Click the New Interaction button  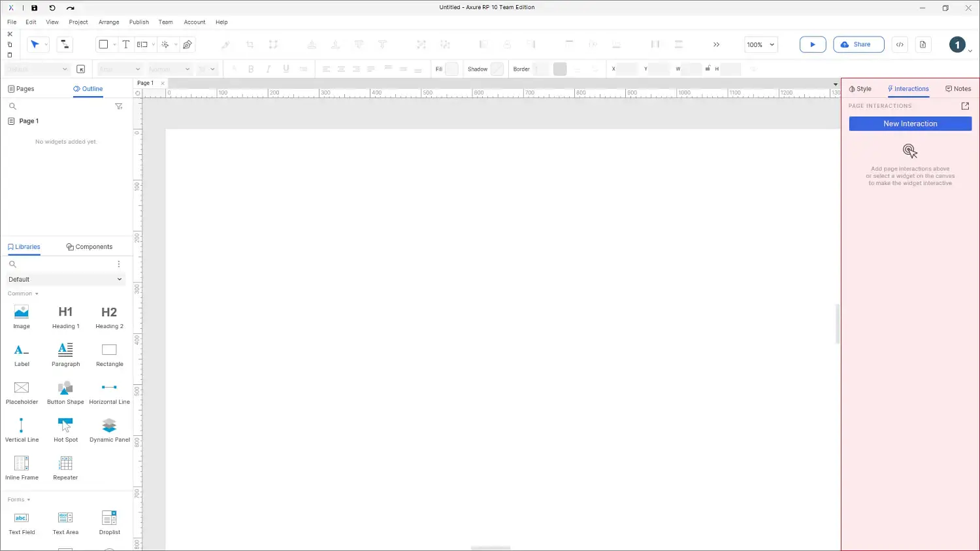click(x=910, y=124)
